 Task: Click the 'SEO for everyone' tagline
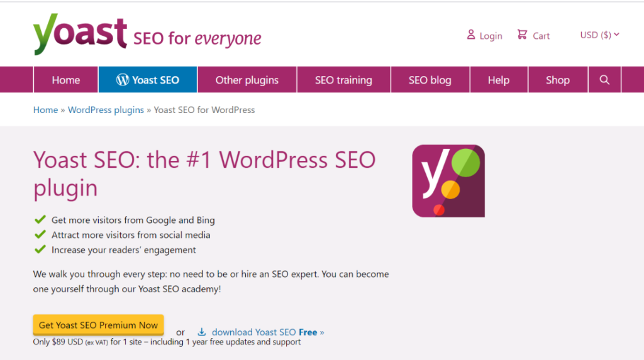pos(197,38)
